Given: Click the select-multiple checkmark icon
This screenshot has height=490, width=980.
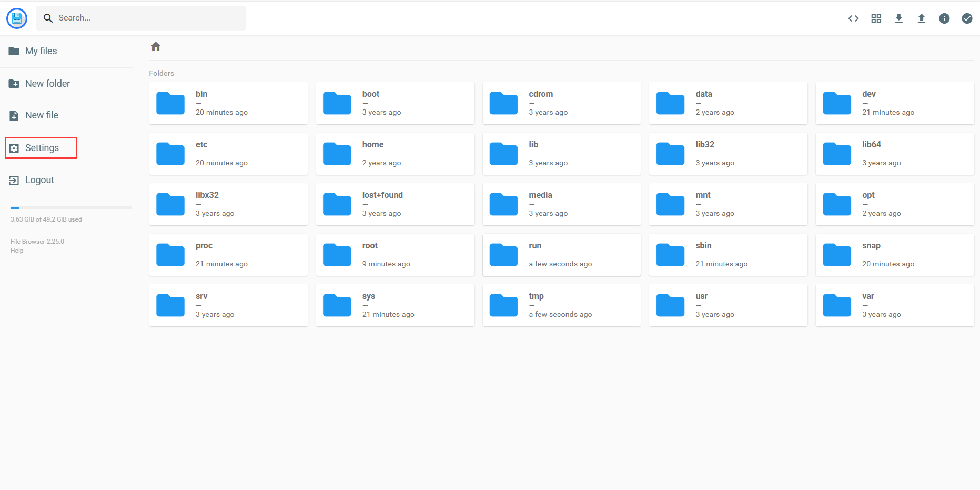Looking at the screenshot, I should pyautogui.click(x=967, y=18).
